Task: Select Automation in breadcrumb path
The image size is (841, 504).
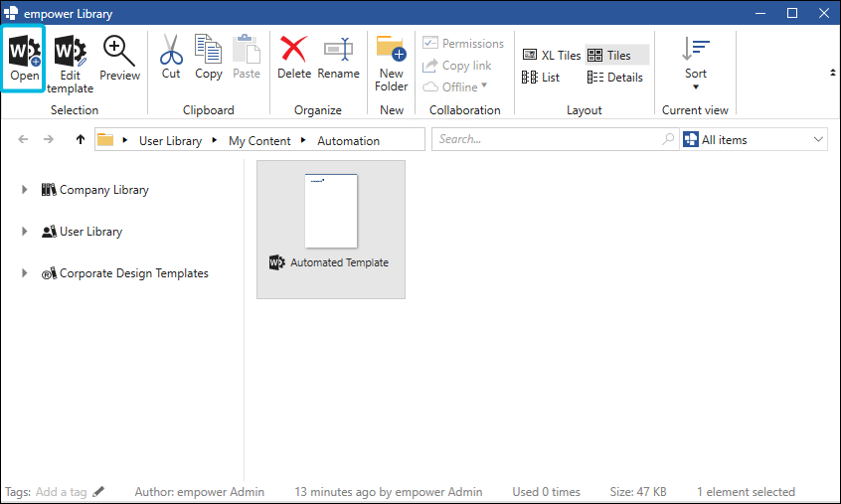Action: click(x=348, y=140)
